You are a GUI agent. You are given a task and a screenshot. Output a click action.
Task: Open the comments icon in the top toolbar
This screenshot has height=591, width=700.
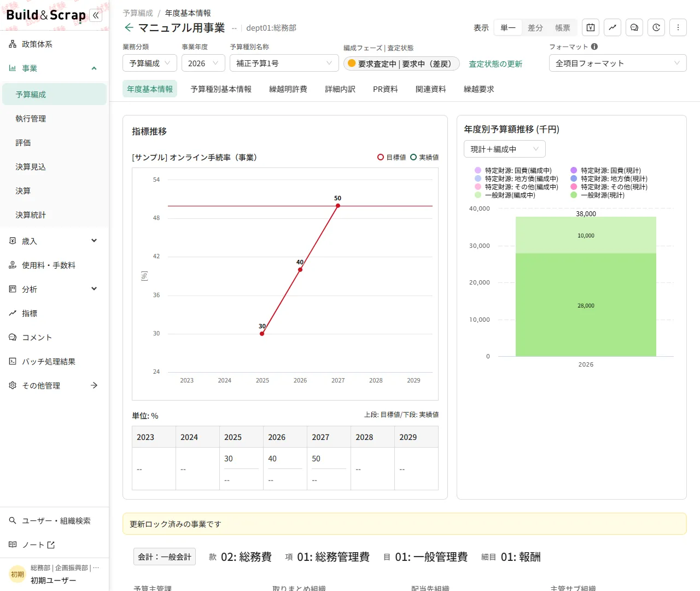click(634, 27)
